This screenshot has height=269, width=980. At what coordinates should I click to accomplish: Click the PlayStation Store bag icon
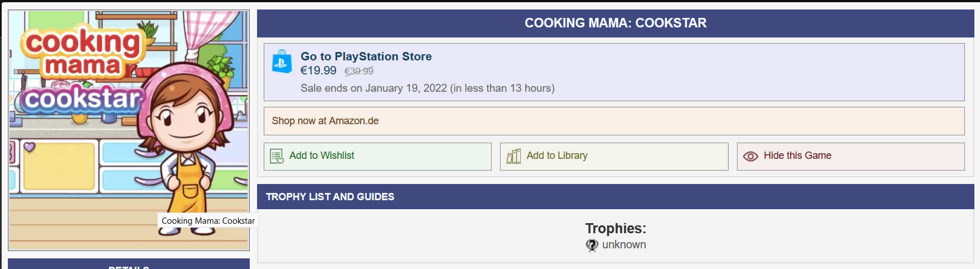click(282, 62)
